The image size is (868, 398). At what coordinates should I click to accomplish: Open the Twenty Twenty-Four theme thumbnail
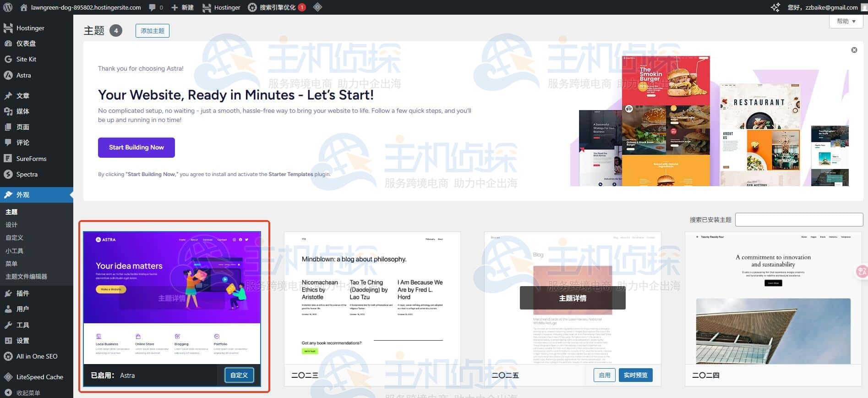click(x=773, y=298)
